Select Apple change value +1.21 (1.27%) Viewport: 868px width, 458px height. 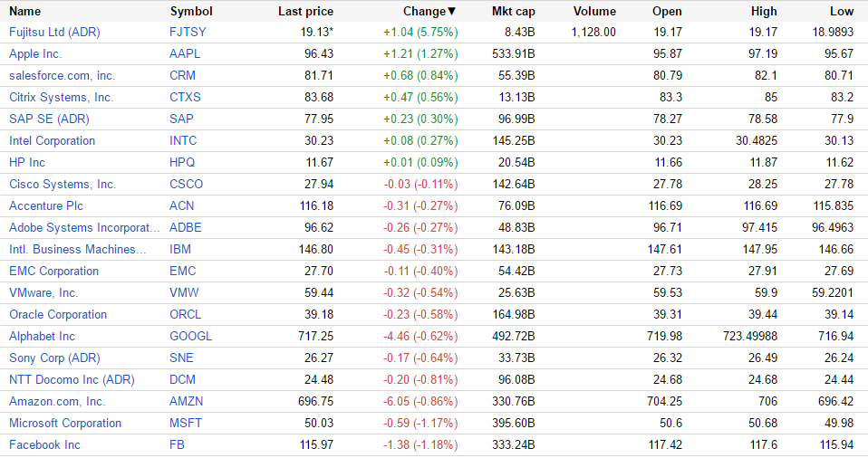[420, 53]
